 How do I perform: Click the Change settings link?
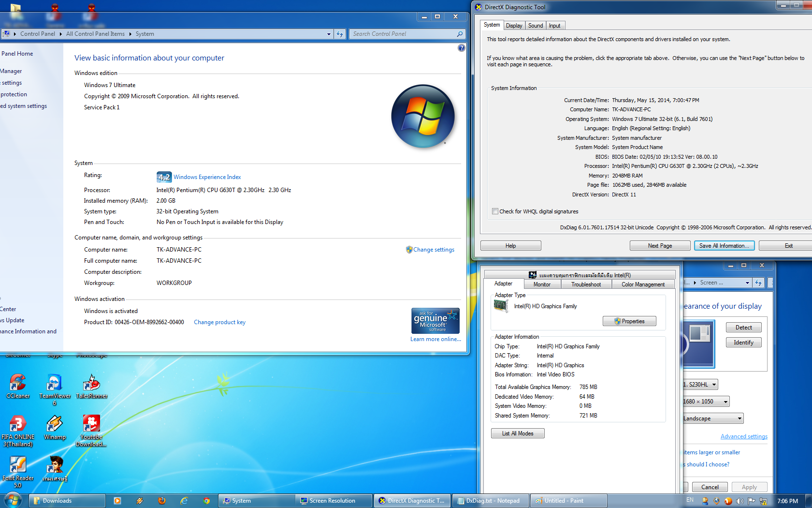click(434, 250)
